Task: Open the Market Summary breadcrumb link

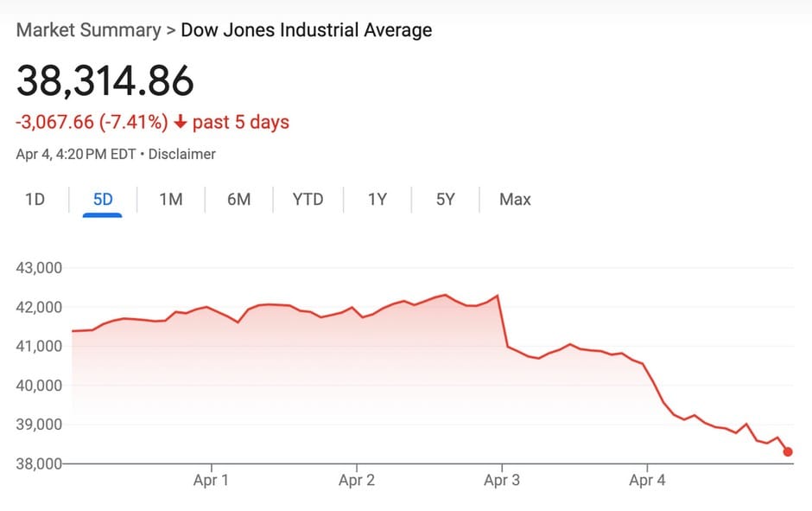Action: pyautogui.click(x=89, y=30)
